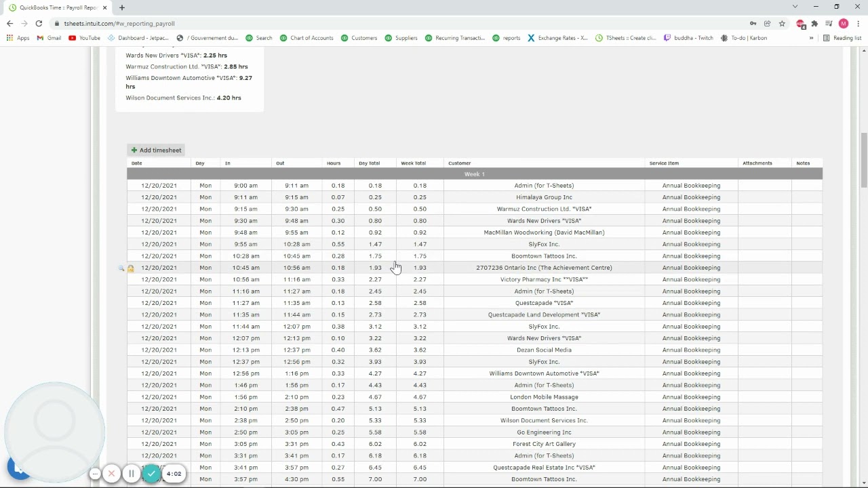Click the recording timer 4:02
The height and width of the screenshot is (488, 868).
(x=174, y=474)
